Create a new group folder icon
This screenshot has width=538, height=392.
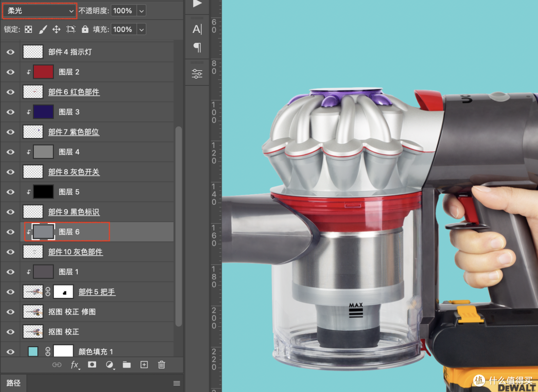tap(127, 365)
